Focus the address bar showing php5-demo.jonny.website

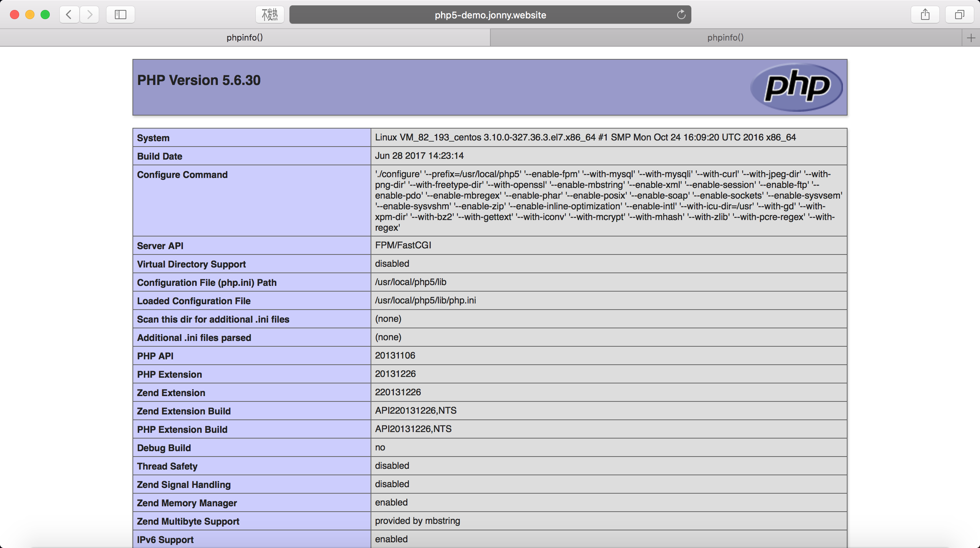(490, 15)
